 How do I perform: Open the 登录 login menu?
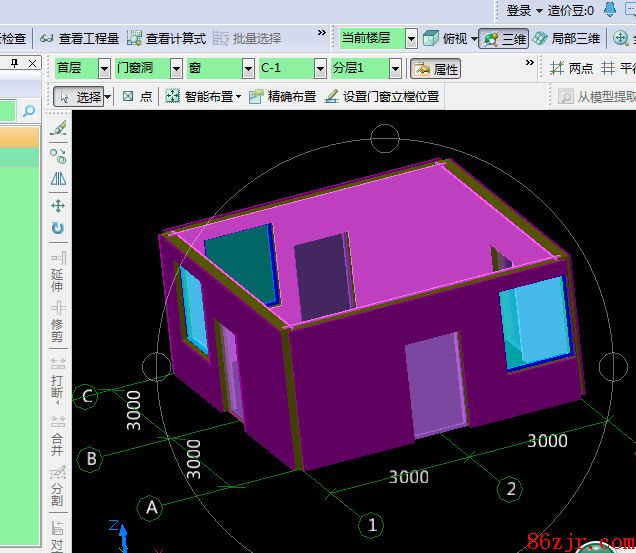[x=524, y=10]
